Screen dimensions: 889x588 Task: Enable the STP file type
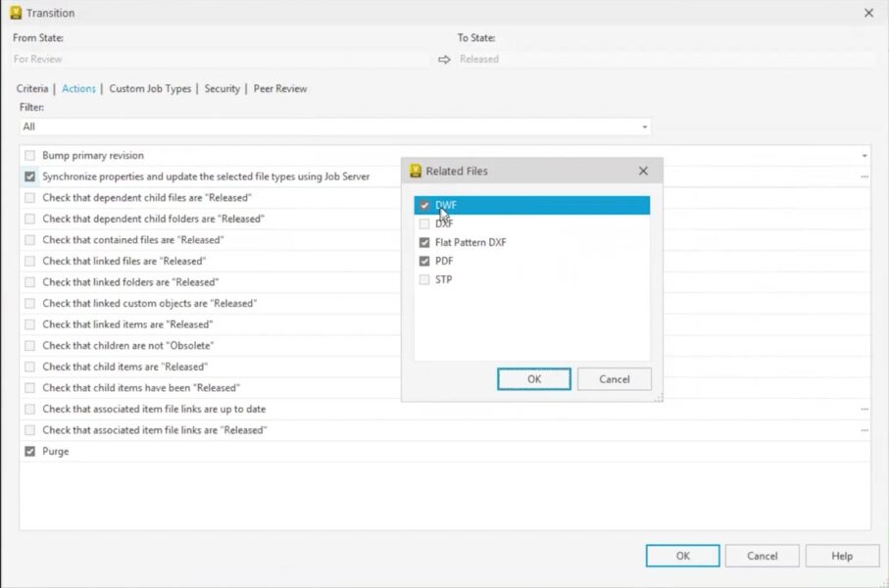[x=424, y=279]
